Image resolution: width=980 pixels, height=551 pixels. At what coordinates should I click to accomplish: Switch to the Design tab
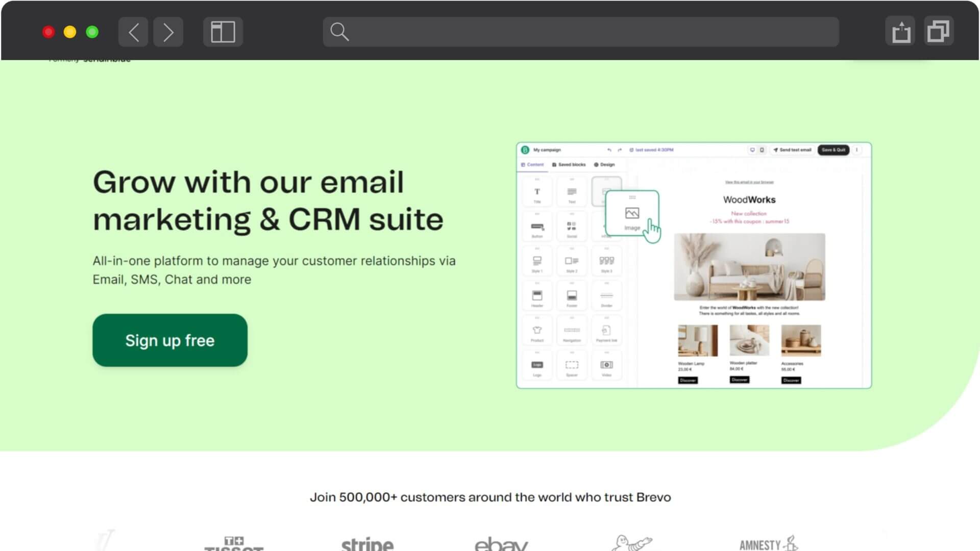point(604,165)
